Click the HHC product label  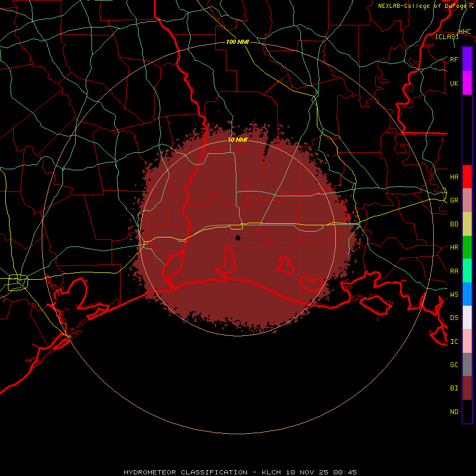coord(464,32)
